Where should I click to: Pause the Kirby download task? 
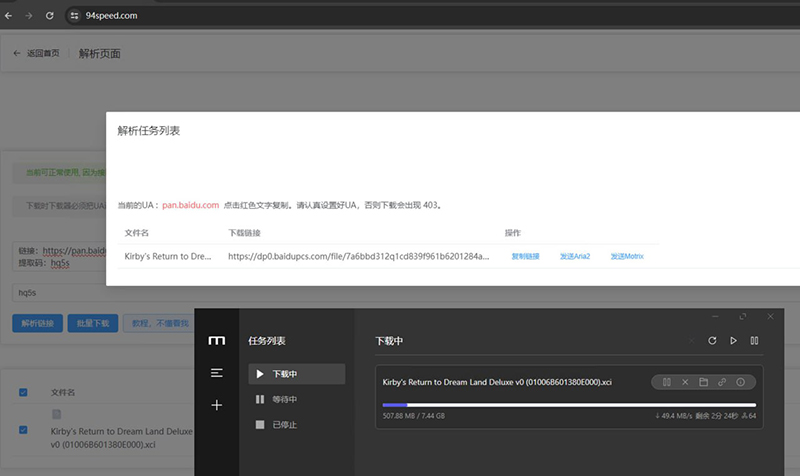coord(667,382)
